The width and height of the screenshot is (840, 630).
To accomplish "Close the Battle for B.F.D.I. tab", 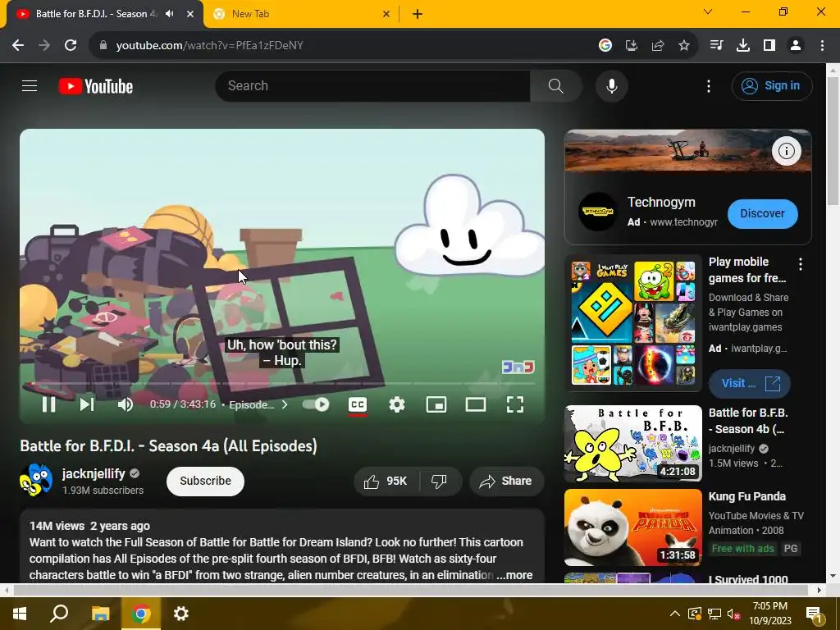I will [190, 14].
